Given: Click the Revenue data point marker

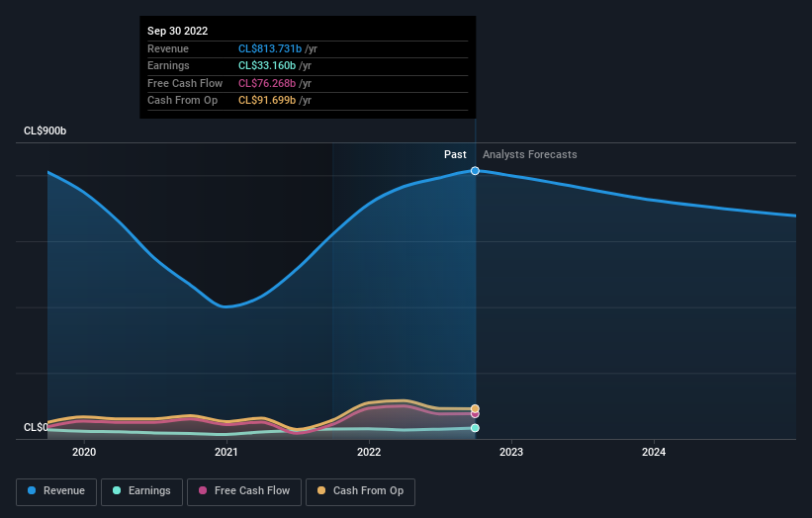Looking at the screenshot, I should click(x=475, y=171).
